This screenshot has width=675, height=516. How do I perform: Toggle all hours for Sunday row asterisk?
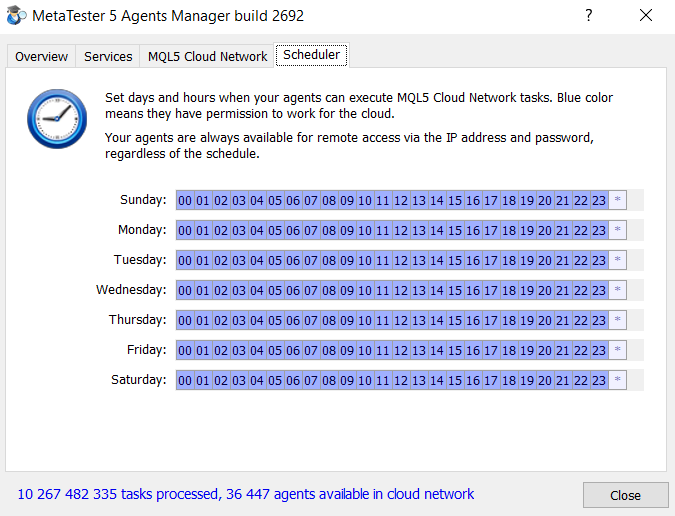(617, 200)
